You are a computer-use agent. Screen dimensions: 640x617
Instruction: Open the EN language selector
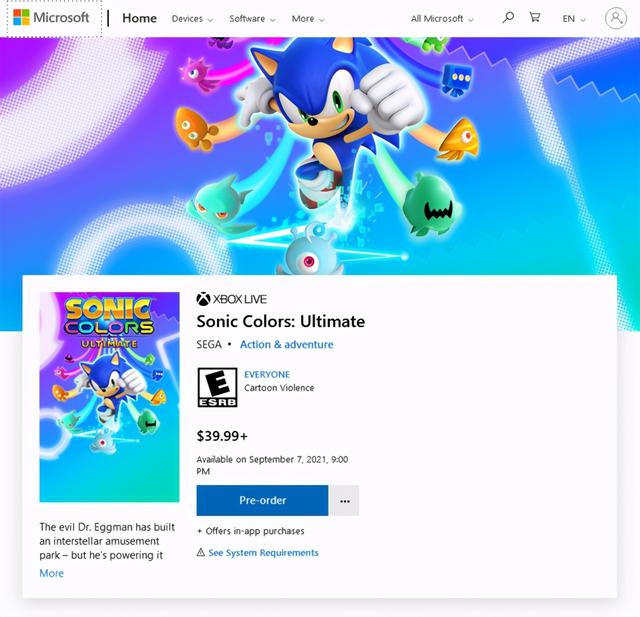point(574,19)
